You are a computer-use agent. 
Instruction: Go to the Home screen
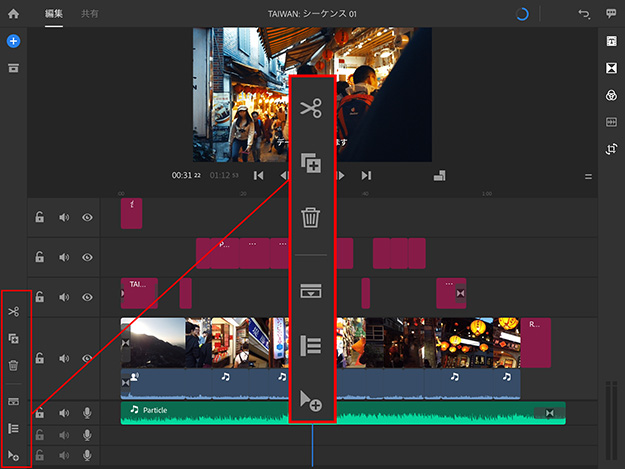(14, 14)
